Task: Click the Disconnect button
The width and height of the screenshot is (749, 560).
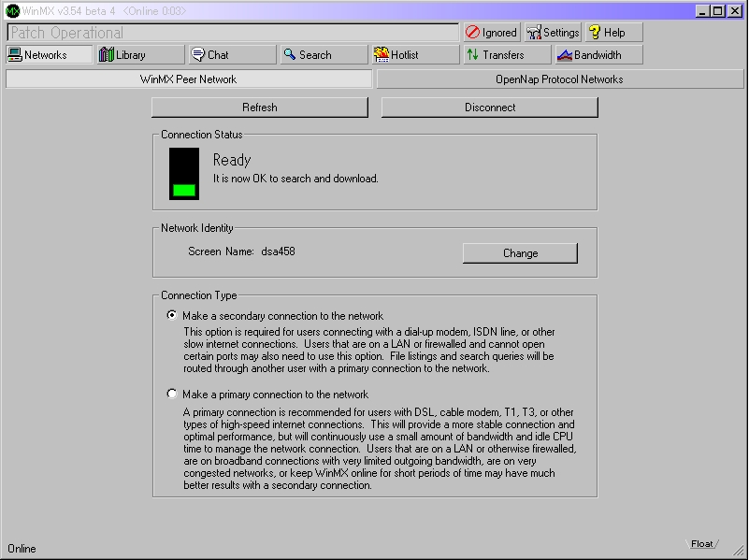Action: click(x=490, y=108)
